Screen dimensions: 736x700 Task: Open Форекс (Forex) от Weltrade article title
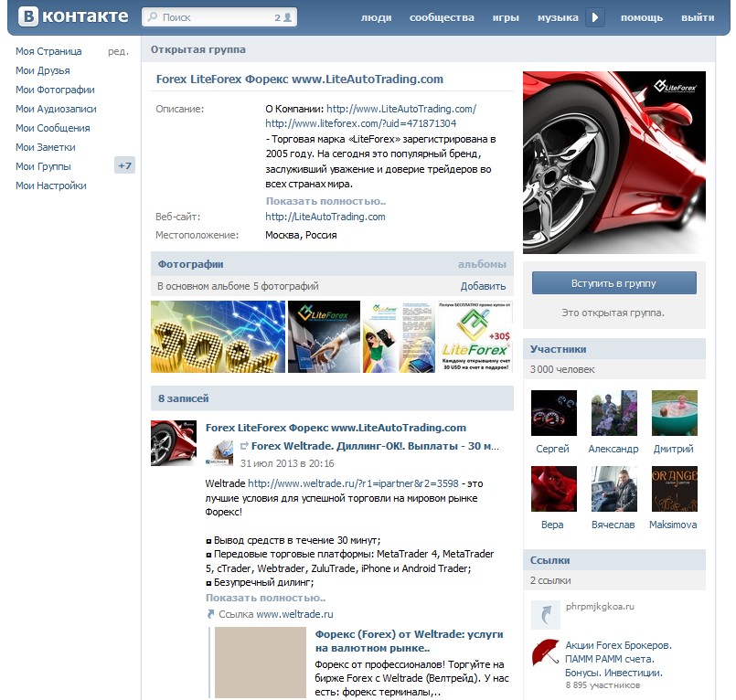pos(409,641)
